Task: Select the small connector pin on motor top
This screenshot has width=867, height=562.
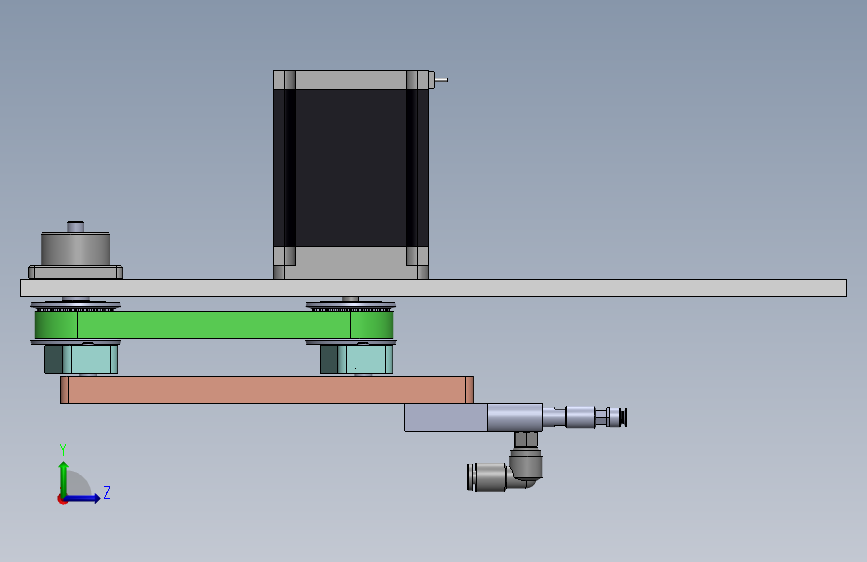Action: (441, 80)
